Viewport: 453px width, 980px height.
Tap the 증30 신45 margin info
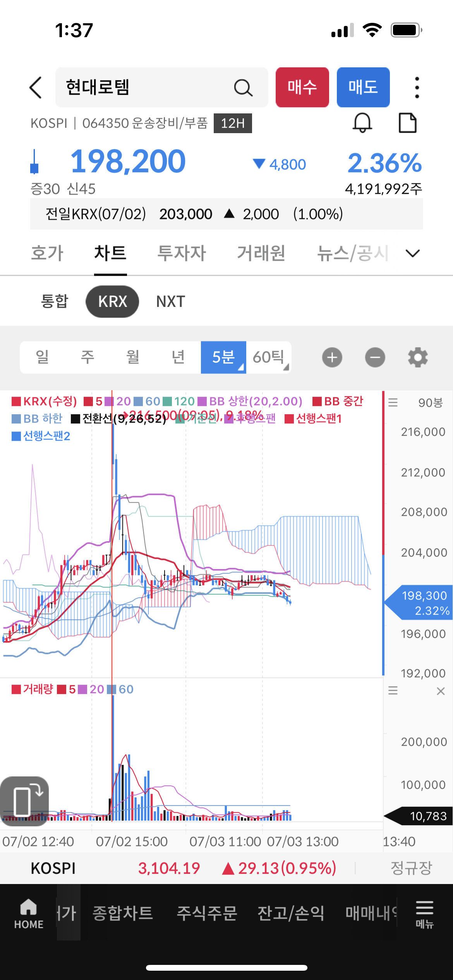(x=63, y=189)
